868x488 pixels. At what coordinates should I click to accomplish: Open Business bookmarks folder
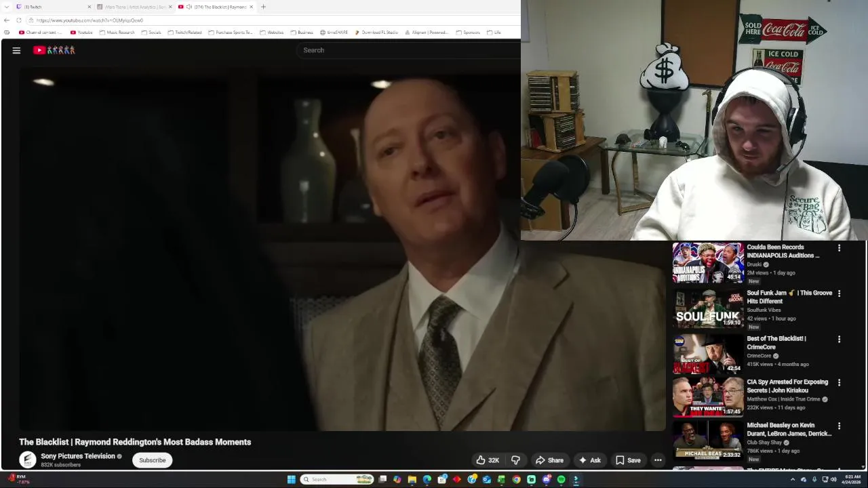pyautogui.click(x=302, y=33)
